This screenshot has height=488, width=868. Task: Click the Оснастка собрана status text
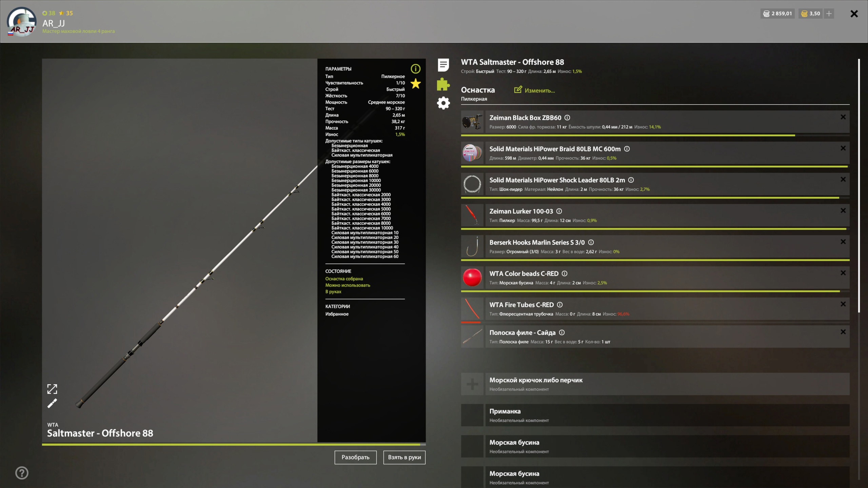point(344,279)
